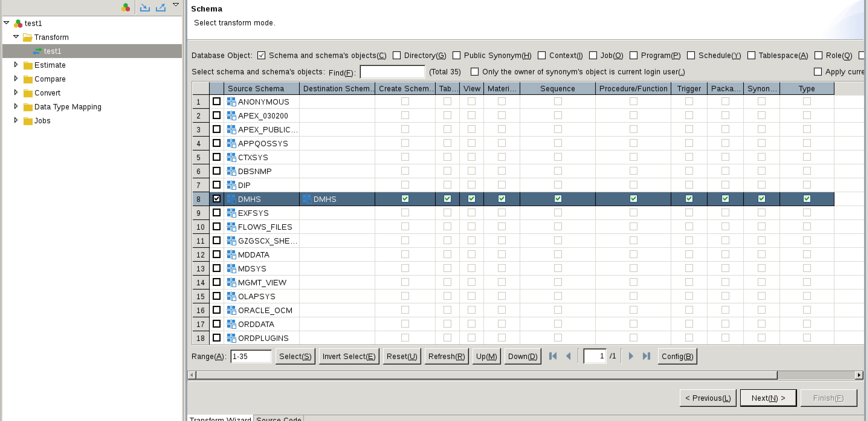The height and width of the screenshot is (421, 868).
Task: Collapse the Transform folder
Action: (x=16, y=37)
